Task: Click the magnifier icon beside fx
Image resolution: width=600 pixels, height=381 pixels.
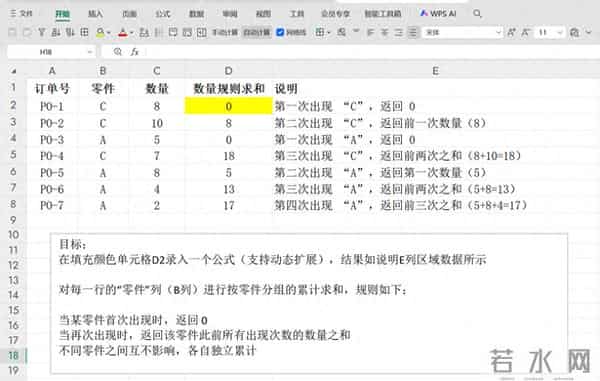Action: [117, 52]
